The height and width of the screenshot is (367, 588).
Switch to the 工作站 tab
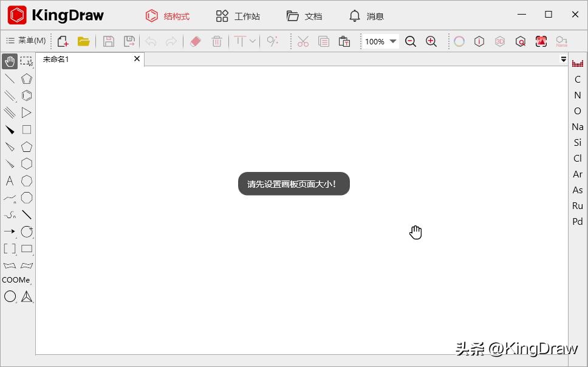point(238,16)
